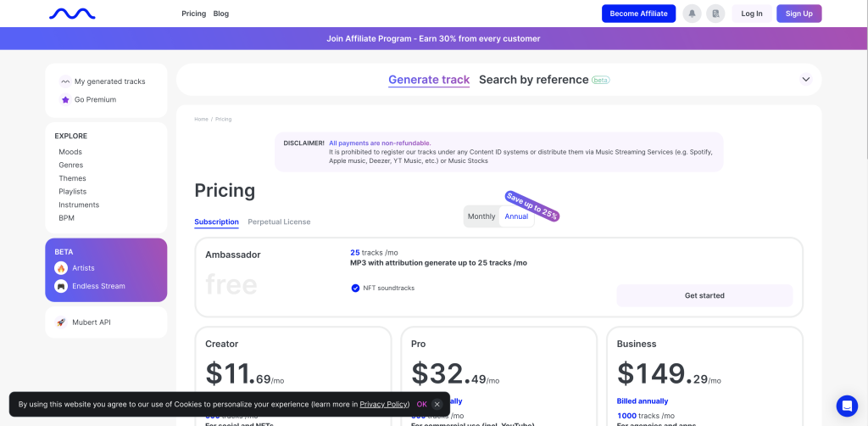Image resolution: width=868 pixels, height=426 pixels.
Task: Open Artists in the Beta section
Action: tap(84, 268)
